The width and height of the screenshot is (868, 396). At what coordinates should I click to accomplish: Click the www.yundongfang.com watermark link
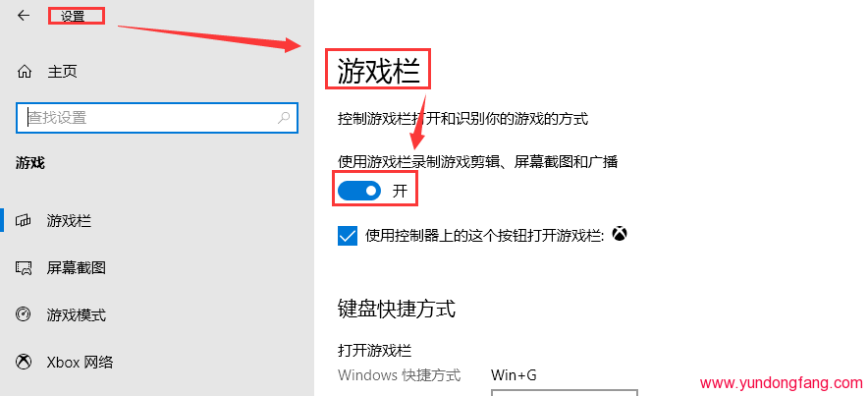[781, 383]
